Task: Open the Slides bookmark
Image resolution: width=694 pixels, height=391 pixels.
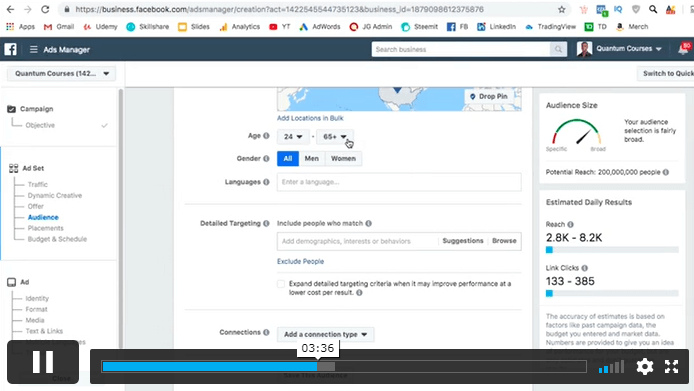Action: coord(194,27)
